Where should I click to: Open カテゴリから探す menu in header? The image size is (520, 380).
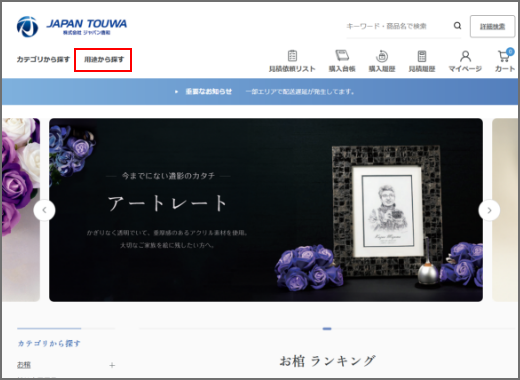tap(43, 59)
